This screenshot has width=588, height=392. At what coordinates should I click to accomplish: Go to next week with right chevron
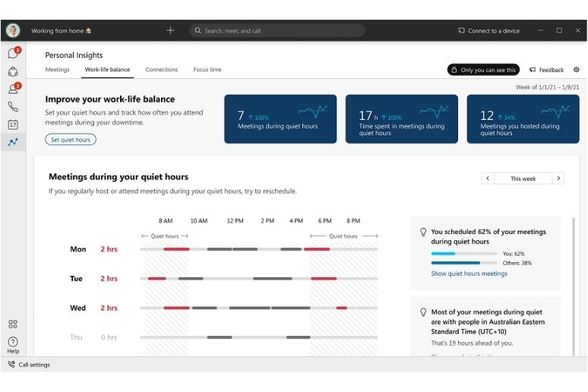[x=558, y=179]
